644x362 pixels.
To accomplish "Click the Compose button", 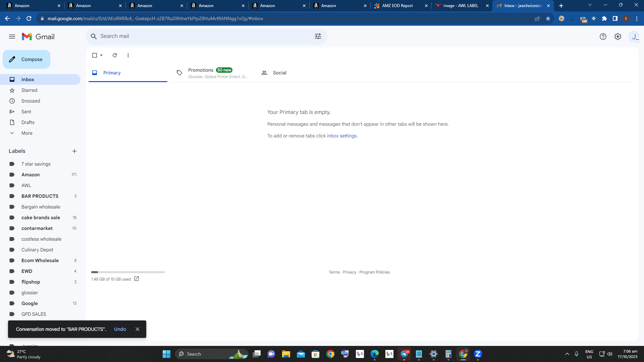I will tap(26, 59).
